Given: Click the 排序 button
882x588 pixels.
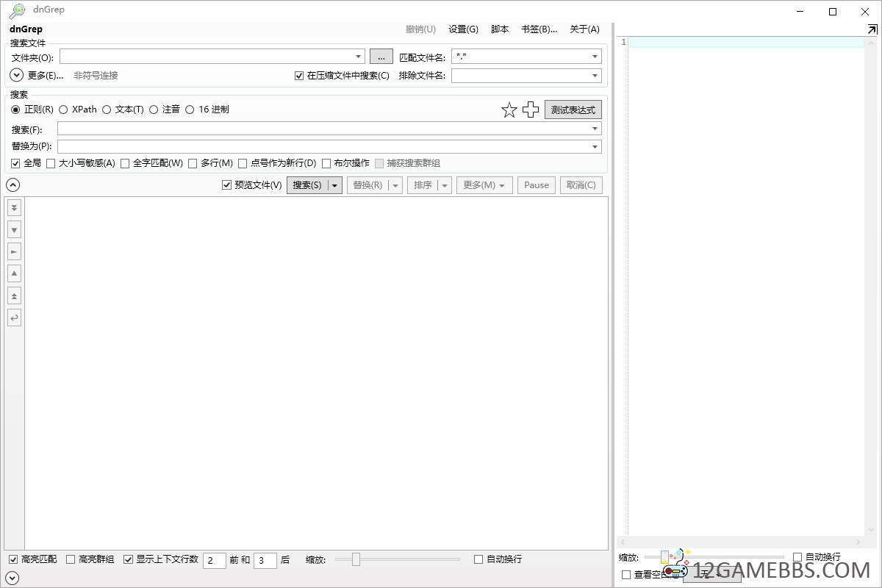Looking at the screenshot, I should click(423, 185).
